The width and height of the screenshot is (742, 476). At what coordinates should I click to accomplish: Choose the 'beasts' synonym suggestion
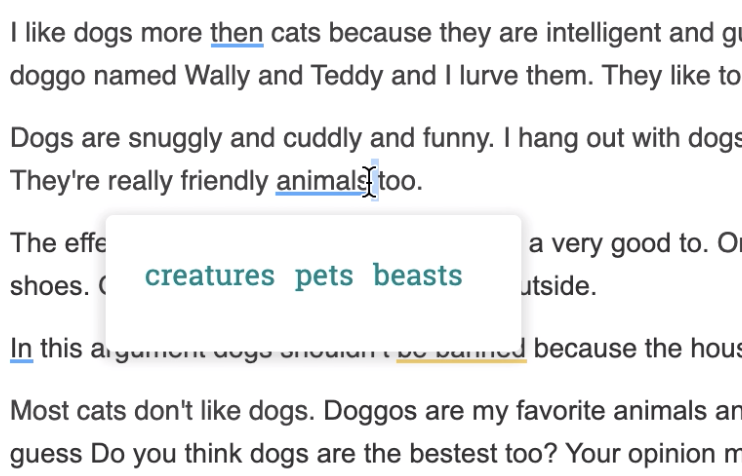click(x=417, y=275)
